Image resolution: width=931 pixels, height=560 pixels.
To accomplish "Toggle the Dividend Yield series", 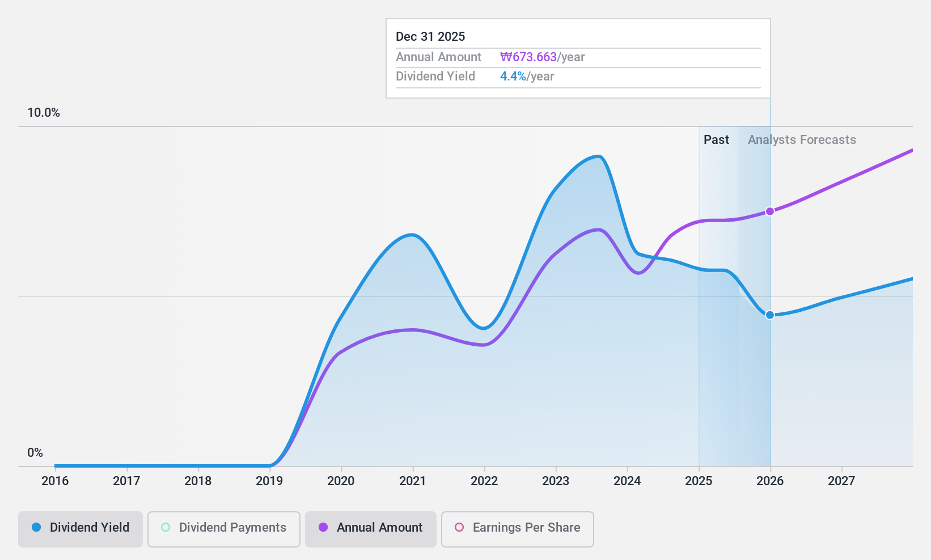I will click(81, 529).
